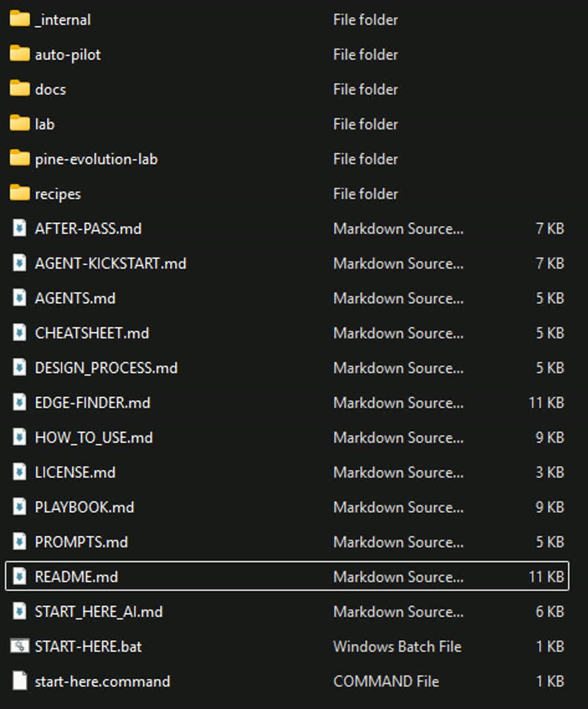Click the File folder type of docs

366,89
